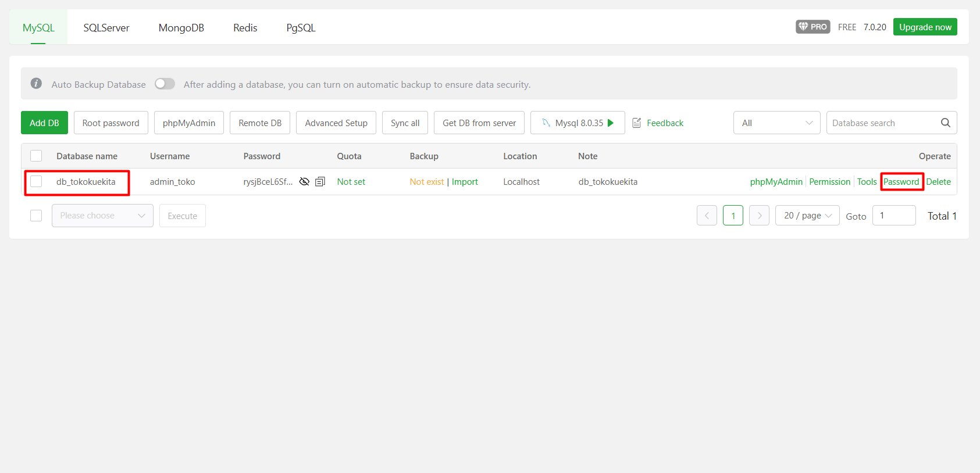Toggle password visibility eye icon
Image resolution: width=980 pixels, height=473 pixels.
tap(304, 182)
